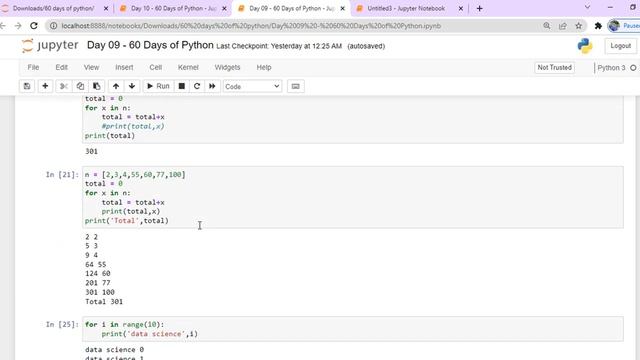The height and width of the screenshot is (360, 640).
Task: Click the Python logo icon
Action: tap(585, 46)
